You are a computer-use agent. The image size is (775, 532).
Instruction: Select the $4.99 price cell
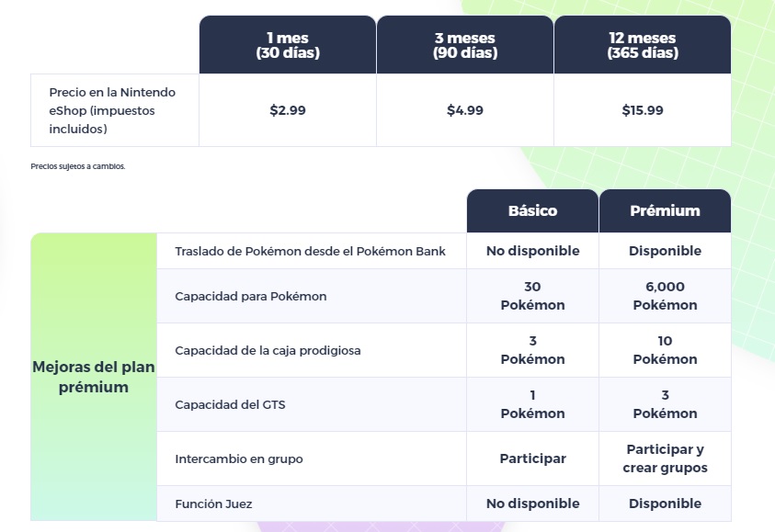pyautogui.click(x=464, y=110)
